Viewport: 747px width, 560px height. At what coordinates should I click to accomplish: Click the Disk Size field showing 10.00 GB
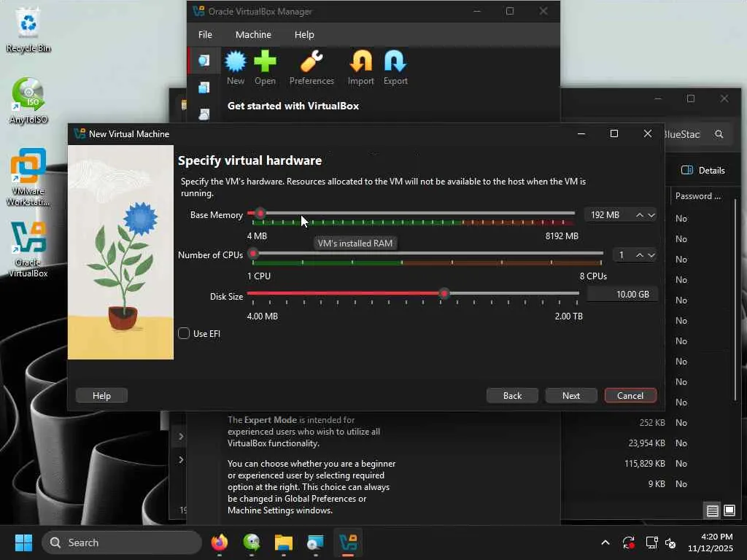coord(622,295)
